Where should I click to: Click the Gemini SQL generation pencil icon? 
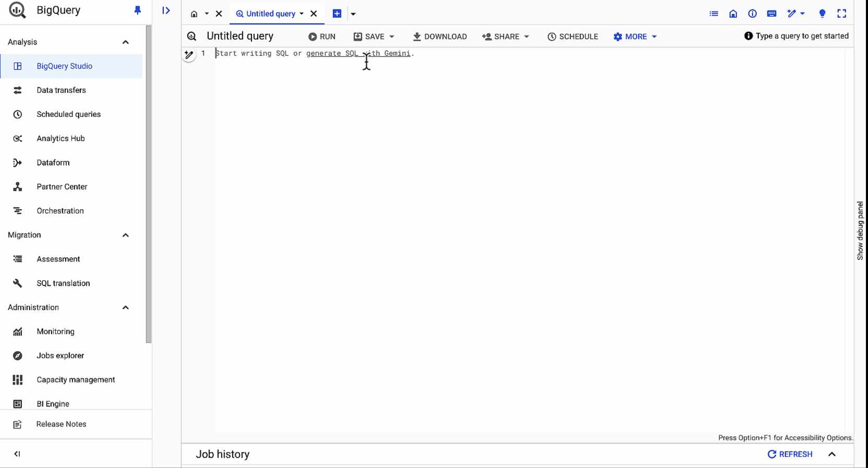pyautogui.click(x=189, y=54)
